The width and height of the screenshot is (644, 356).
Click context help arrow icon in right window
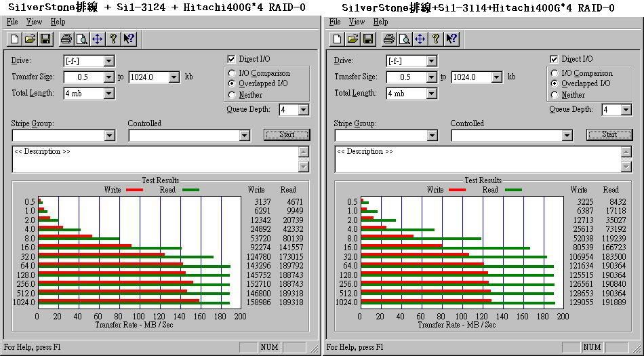tap(451, 39)
